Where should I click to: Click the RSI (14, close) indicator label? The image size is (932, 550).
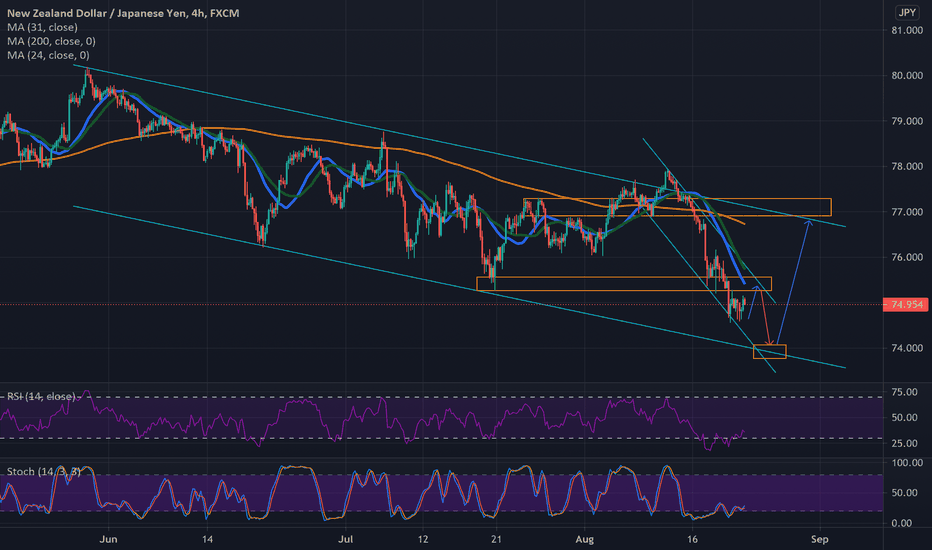tap(41, 397)
